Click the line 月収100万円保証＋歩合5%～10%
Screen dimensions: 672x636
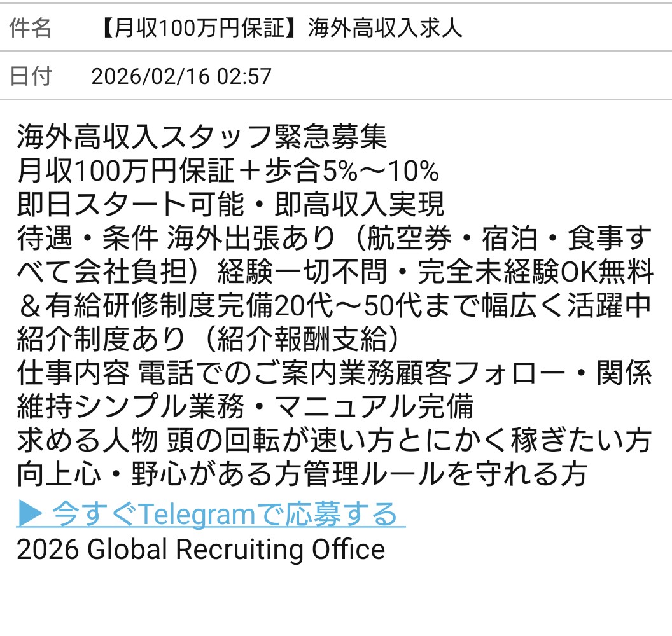coord(228,170)
